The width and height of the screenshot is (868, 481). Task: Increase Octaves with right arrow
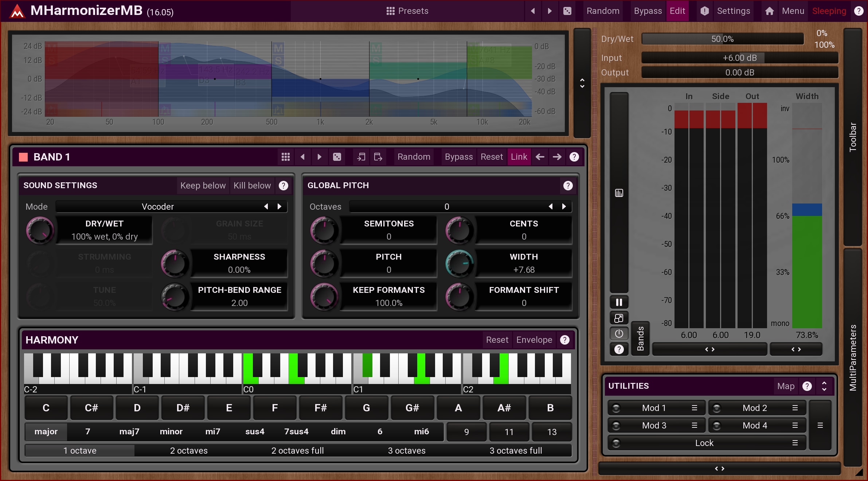point(564,207)
